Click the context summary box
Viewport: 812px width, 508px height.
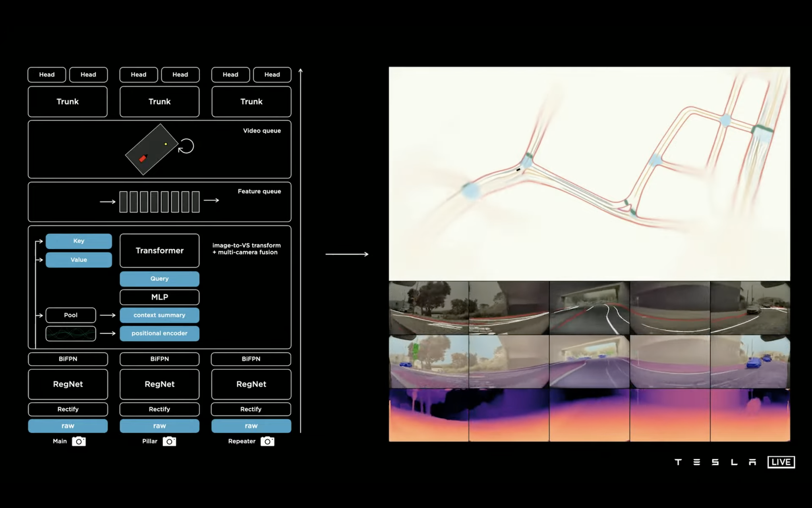[x=159, y=315]
